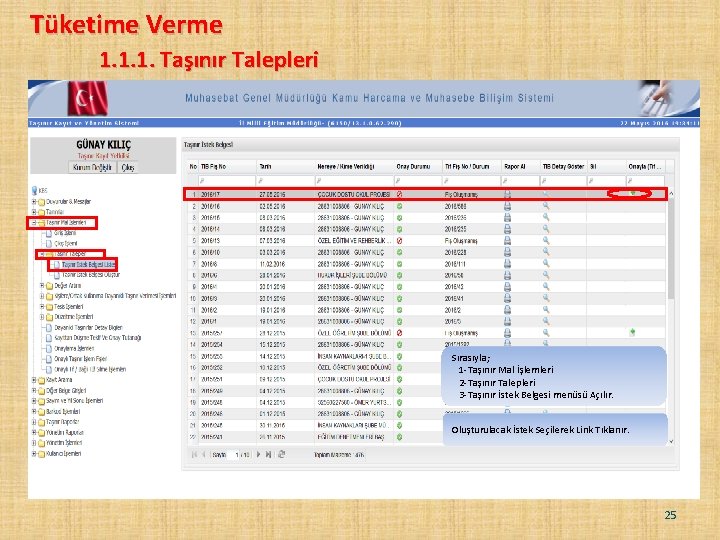Screen dimensions: 720x540
Task: Expand the Değer Artırım folder
Action: click(x=42, y=286)
